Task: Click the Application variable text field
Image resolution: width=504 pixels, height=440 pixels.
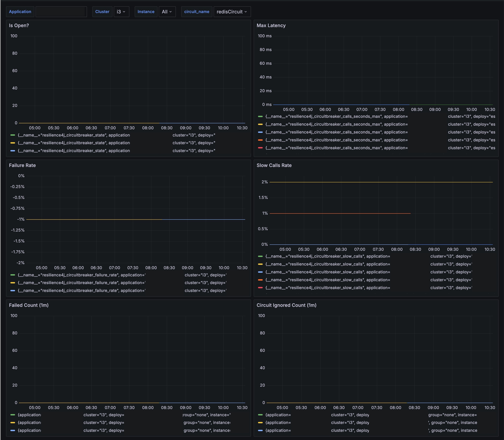Action: (x=61, y=12)
